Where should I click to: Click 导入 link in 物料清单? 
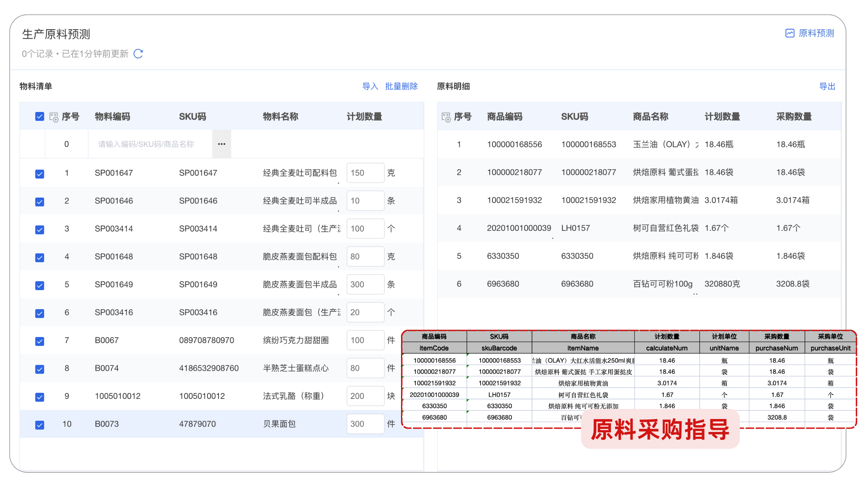point(370,86)
